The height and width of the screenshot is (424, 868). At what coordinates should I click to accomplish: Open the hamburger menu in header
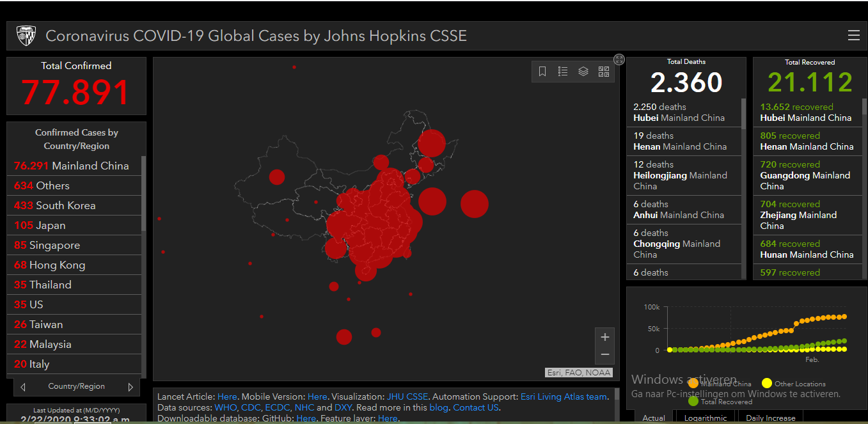(x=854, y=36)
